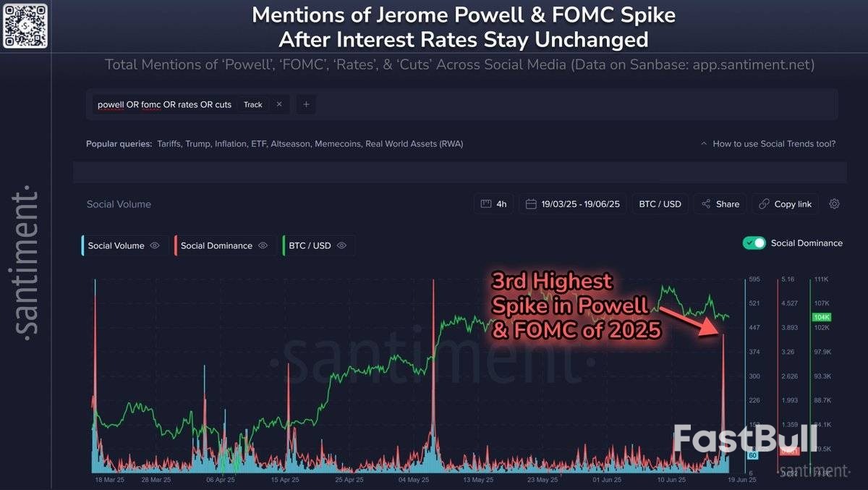Open chart settings gear icon

point(834,204)
